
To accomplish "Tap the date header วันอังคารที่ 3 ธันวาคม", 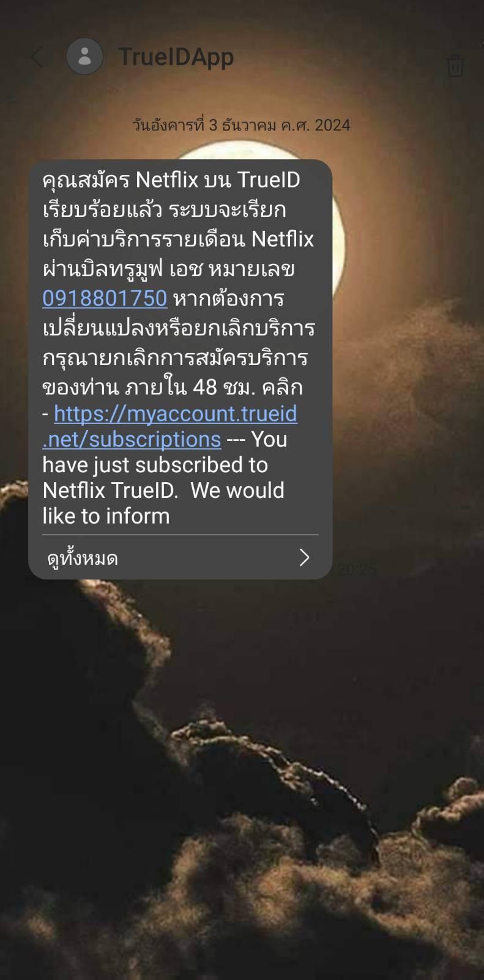I will point(241,126).
